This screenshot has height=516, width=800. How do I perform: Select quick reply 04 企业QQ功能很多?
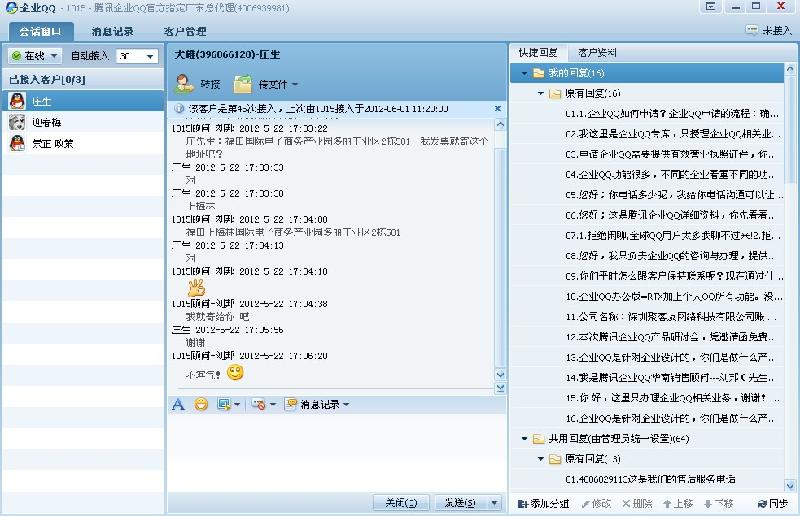pos(672,175)
